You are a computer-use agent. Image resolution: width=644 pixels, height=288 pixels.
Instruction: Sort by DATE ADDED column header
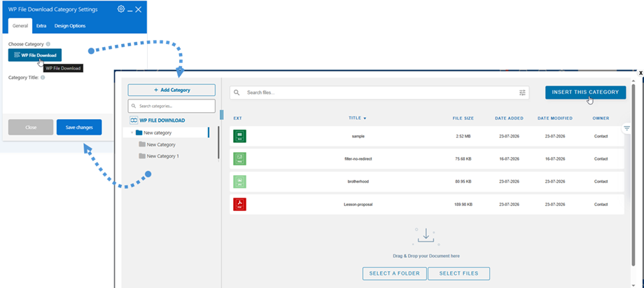click(x=509, y=118)
